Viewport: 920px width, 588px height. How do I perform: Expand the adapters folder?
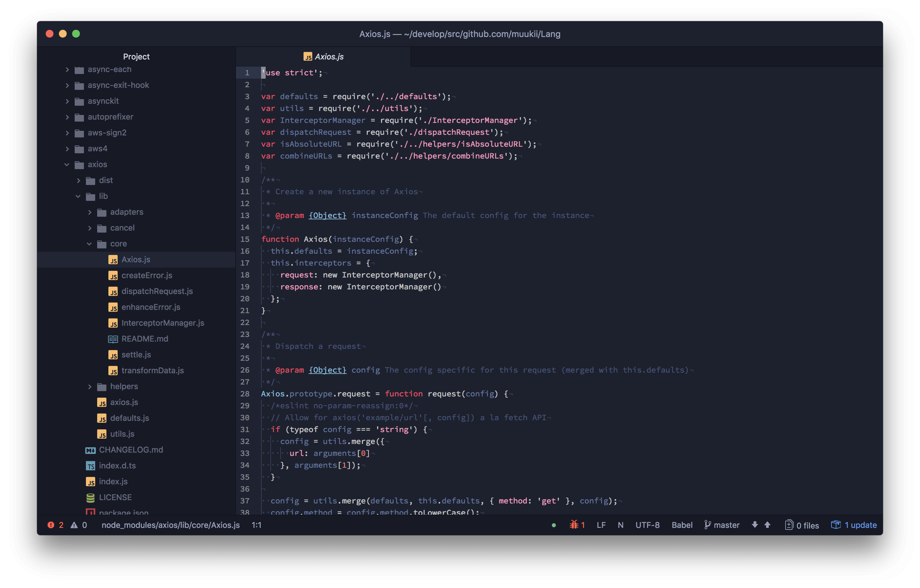[90, 212]
